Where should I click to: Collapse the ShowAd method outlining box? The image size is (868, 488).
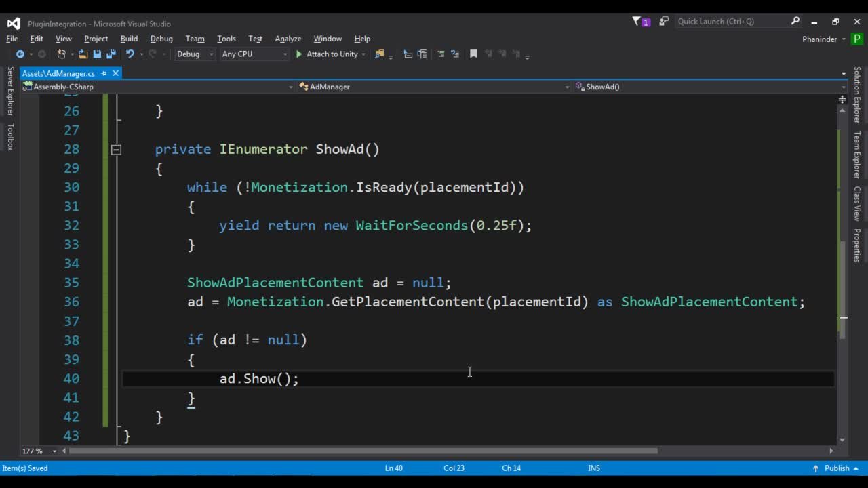(x=116, y=150)
